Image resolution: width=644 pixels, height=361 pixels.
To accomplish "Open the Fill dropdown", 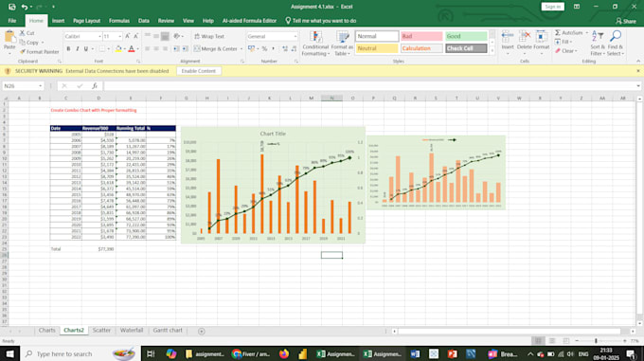I will click(x=564, y=42).
